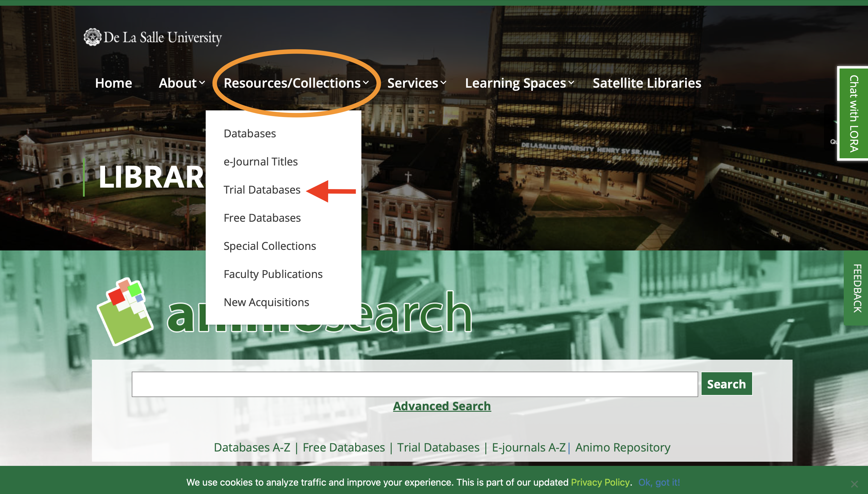Open Special Collections menu entry

pos(269,246)
